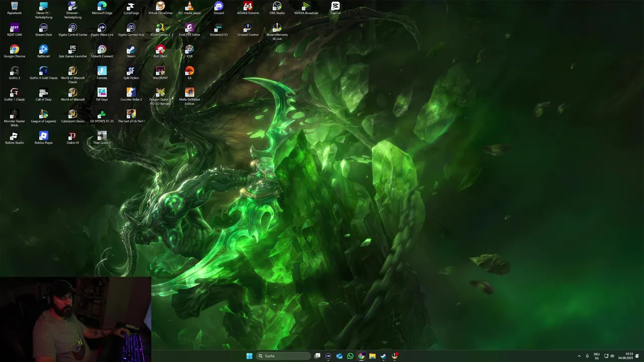
Task: Launch Google Chrome from the desktop
Action: [x=15, y=51]
